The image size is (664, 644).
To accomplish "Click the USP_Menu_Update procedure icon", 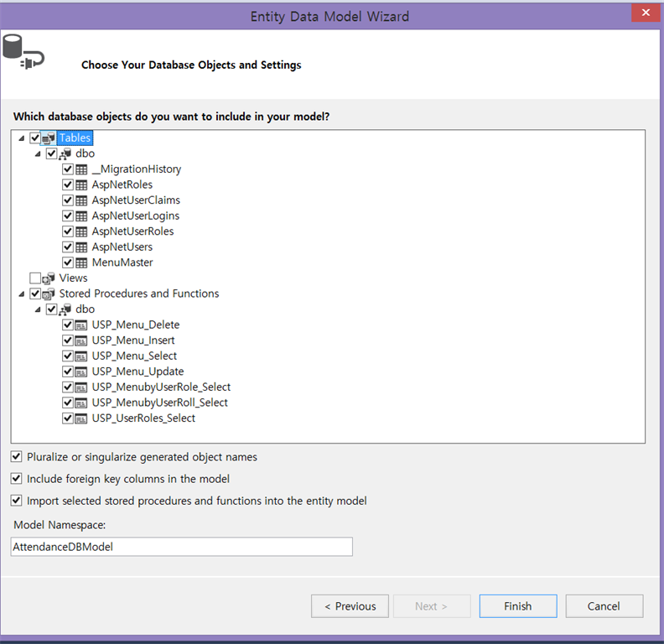I will [x=81, y=371].
